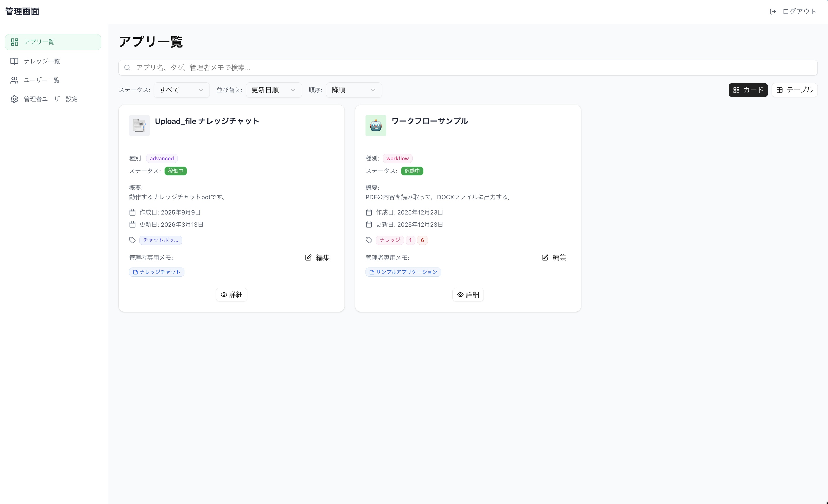Click the tag chip labeled 1
828x504 pixels.
(410, 240)
